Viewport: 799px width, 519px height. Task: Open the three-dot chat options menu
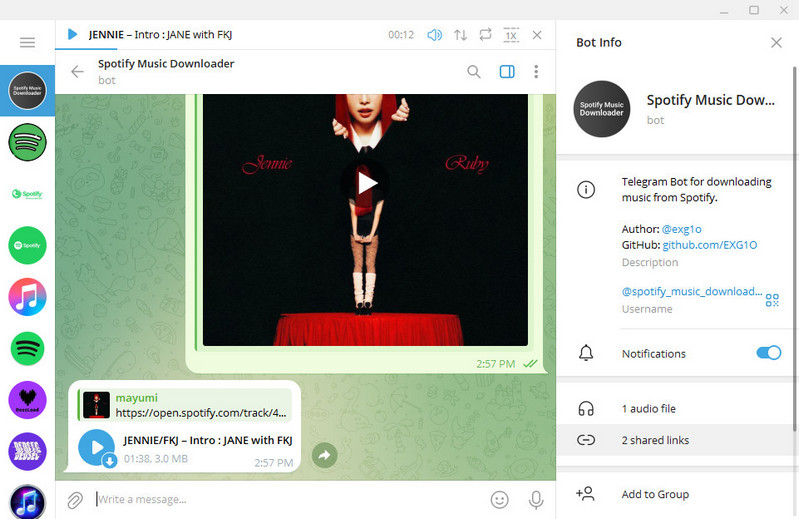click(x=536, y=72)
